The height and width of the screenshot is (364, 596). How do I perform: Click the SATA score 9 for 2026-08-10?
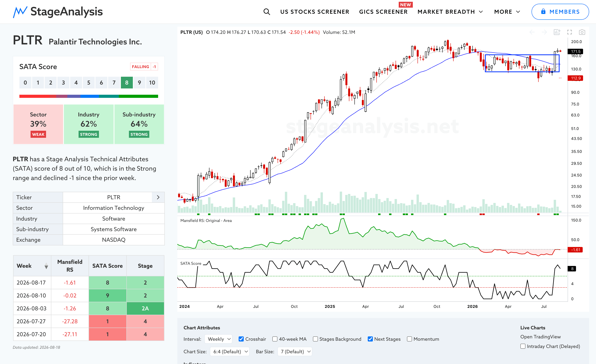[107, 295]
